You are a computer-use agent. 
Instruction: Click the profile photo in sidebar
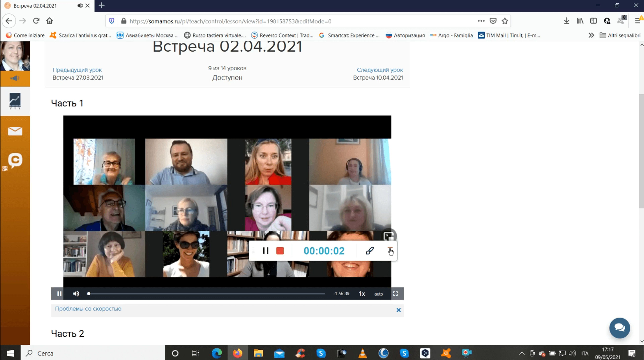(15, 56)
